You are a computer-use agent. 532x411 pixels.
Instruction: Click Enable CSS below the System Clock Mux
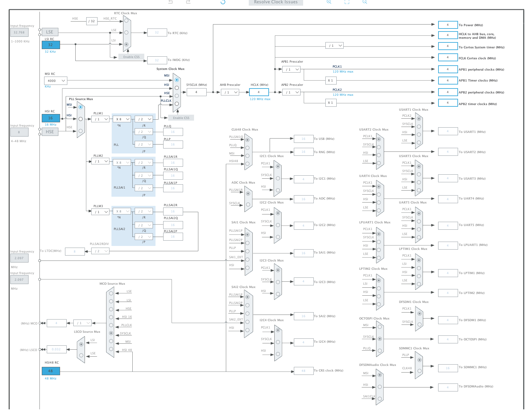[x=181, y=118]
